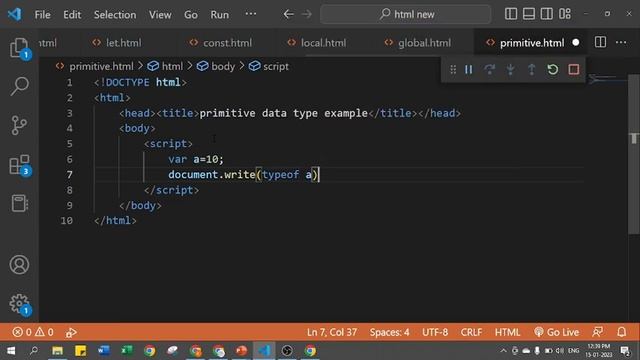Expand the overflow menu ellipsis in the menu bar
This screenshot has height=360, width=640.
[251, 14]
